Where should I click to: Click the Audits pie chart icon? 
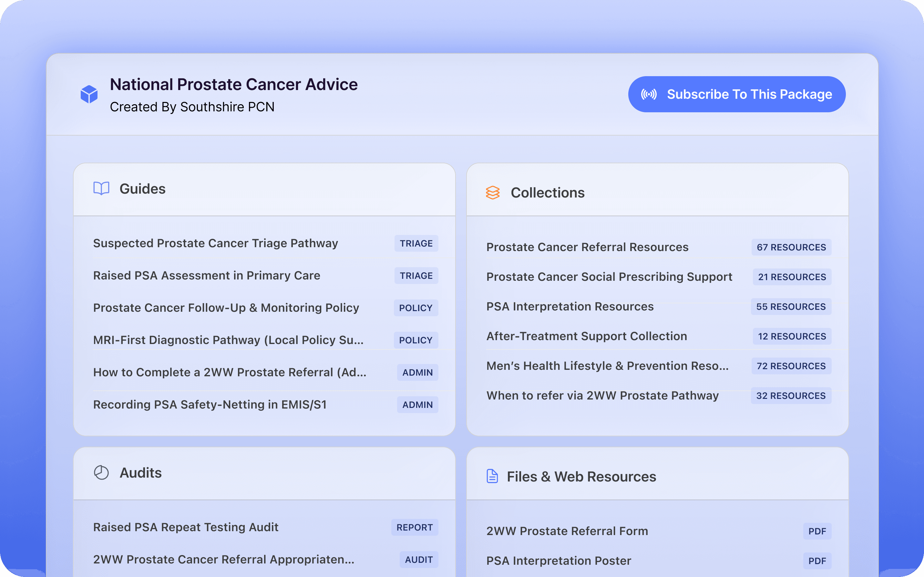coord(101,472)
